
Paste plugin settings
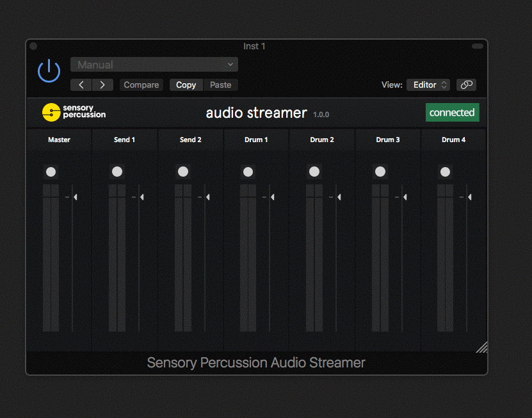[x=220, y=84]
